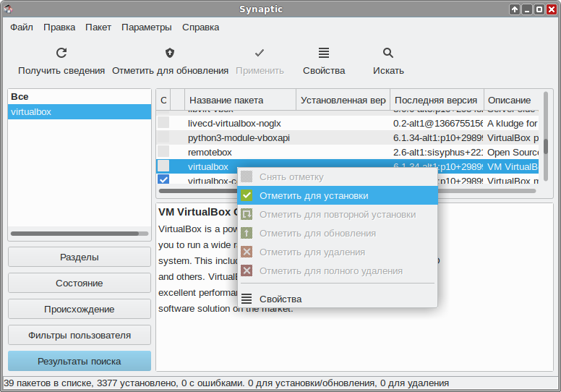Click the magnifier icon above Искать

click(388, 53)
